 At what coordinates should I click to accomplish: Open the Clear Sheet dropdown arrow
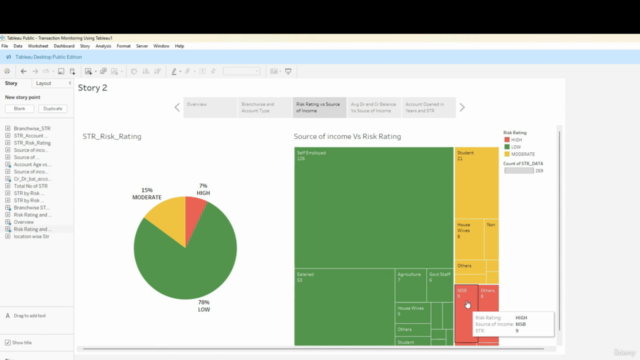(x=122, y=71)
